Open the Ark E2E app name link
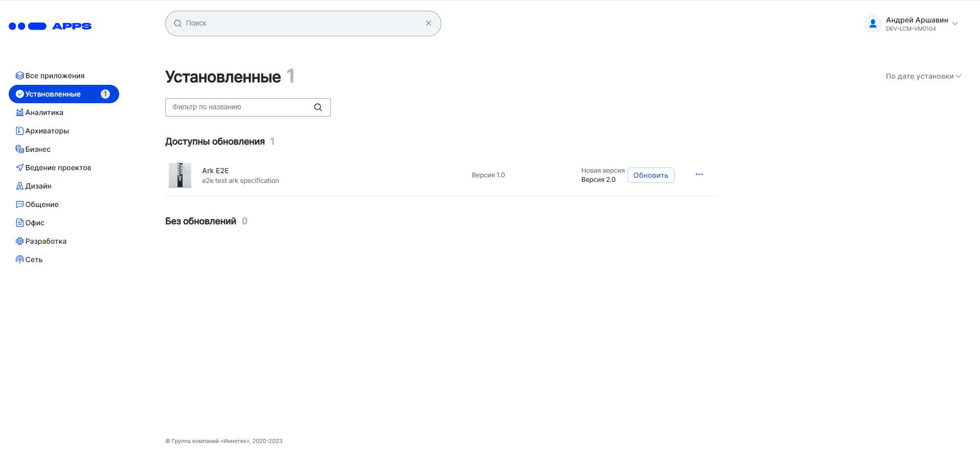The width and height of the screenshot is (980, 467). coord(215,171)
